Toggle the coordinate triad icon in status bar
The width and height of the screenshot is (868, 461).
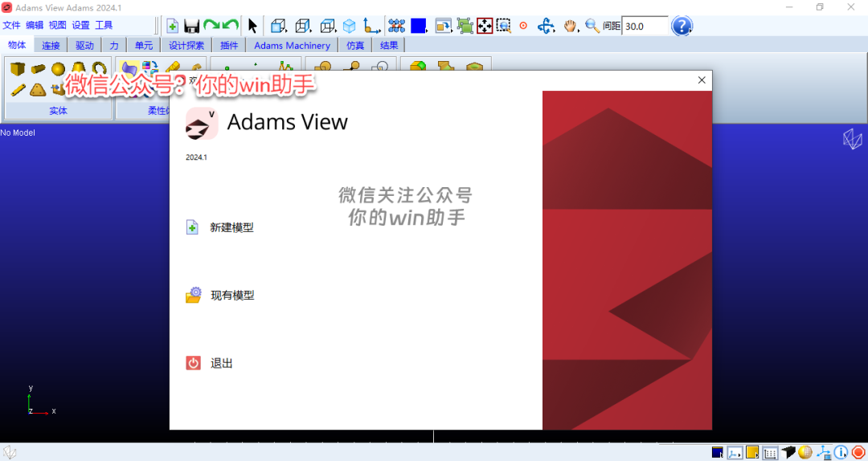(735, 453)
